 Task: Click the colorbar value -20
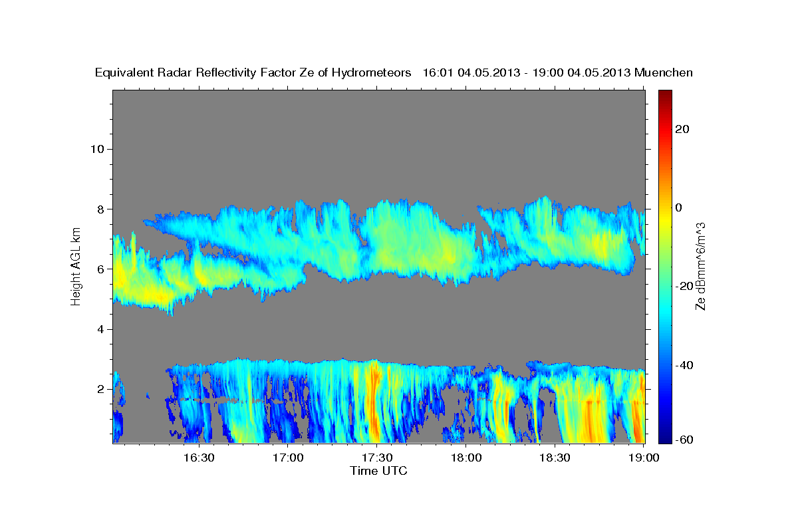685,286
